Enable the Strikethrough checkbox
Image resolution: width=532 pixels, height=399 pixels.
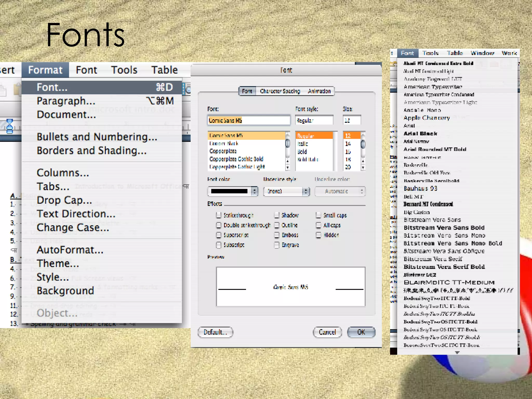click(x=219, y=215)
